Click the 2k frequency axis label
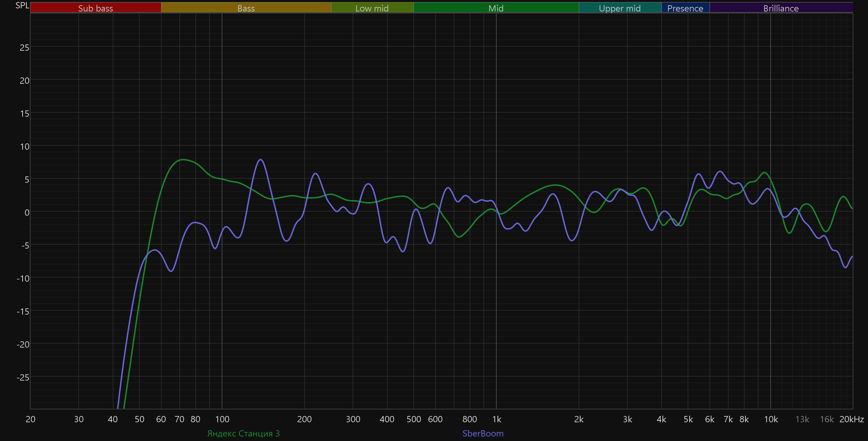This screenshot has height=441, width=868. [579, 419]
